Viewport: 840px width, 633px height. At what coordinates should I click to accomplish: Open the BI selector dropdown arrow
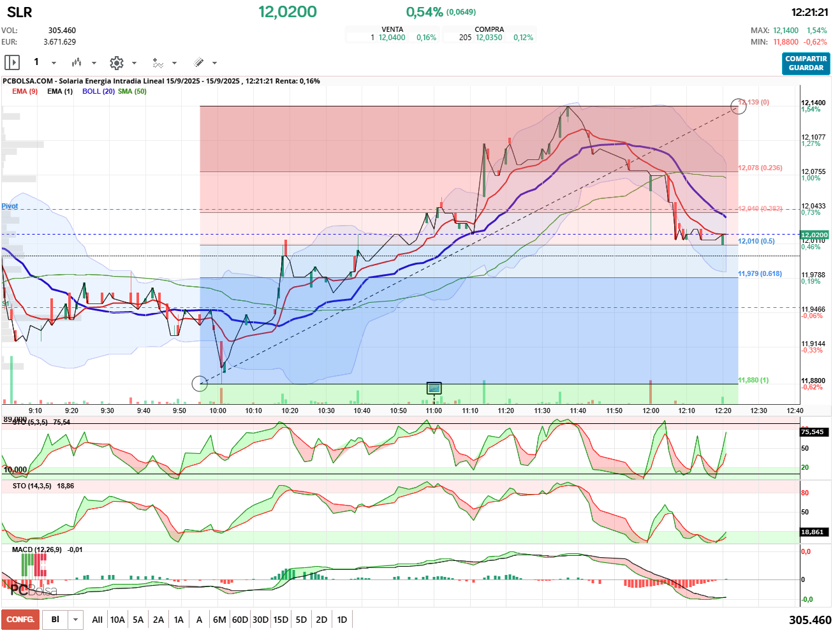pos(76,620)
